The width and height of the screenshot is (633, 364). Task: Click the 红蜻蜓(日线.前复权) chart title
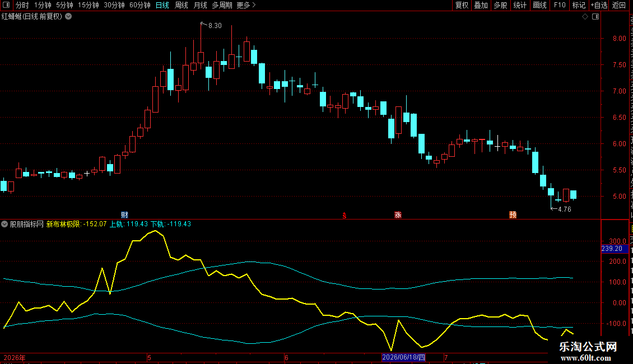click(32, 17)
